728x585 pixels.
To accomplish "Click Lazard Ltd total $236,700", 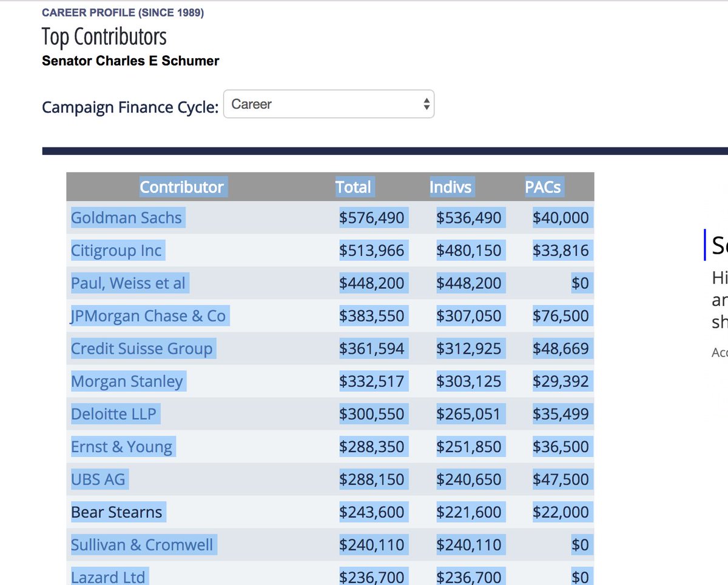I will pyautogui.click(x=372, y=577).
